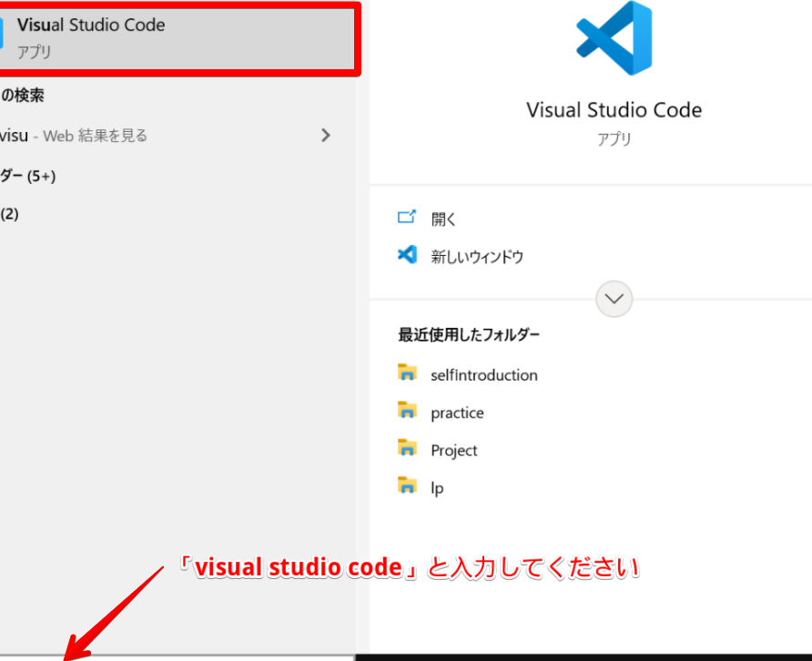Expand more actions with the circled down chevron
The height and width of the screenshot is (661, 812).
click(x=614, y=299)
